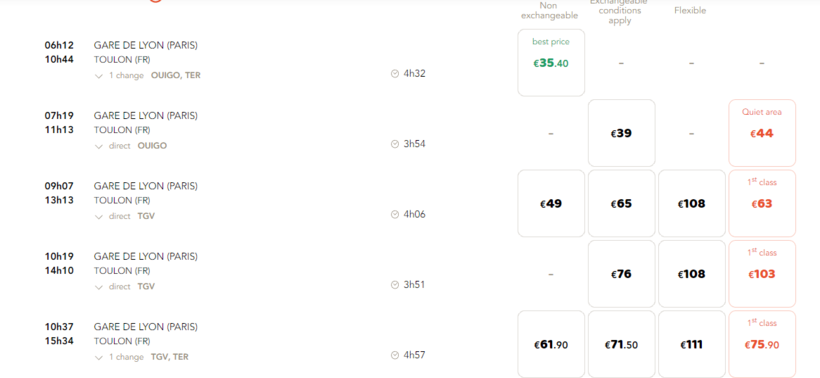Choose the €39 exchangeable OUIGO fare

(621, 133)
